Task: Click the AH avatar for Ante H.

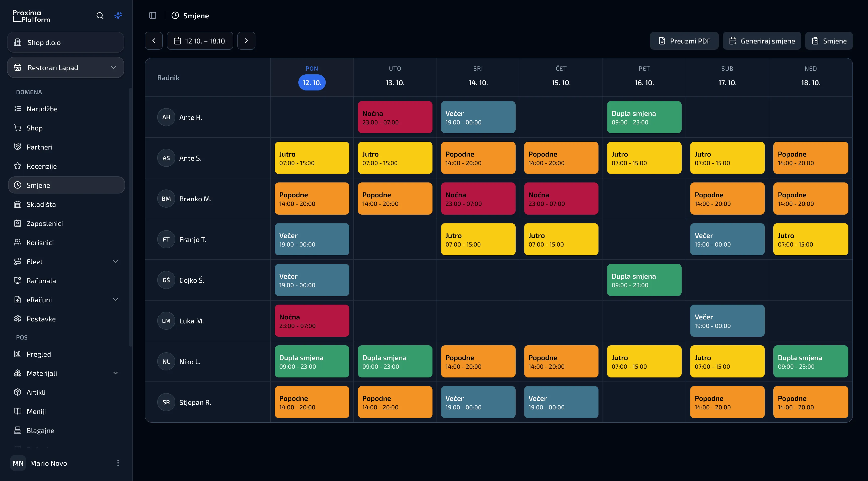Action: coord(166,117)
